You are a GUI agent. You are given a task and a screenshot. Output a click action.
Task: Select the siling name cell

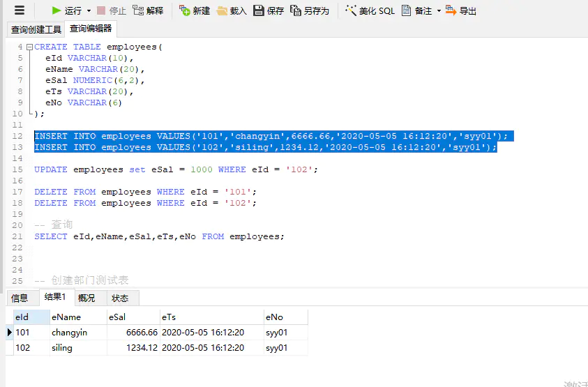pos(78,348)
